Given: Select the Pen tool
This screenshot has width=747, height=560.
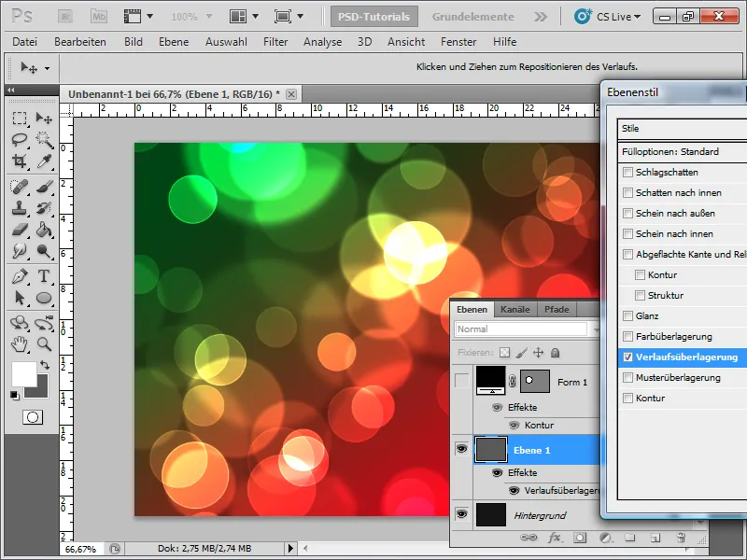Looking at the screenshot, I should click(x=19, y=276).
